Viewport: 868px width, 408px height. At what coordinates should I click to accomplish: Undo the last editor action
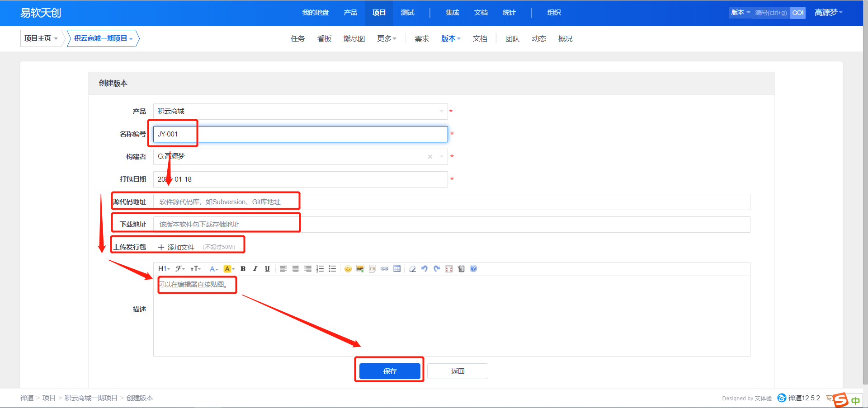(x=425, y=269)
